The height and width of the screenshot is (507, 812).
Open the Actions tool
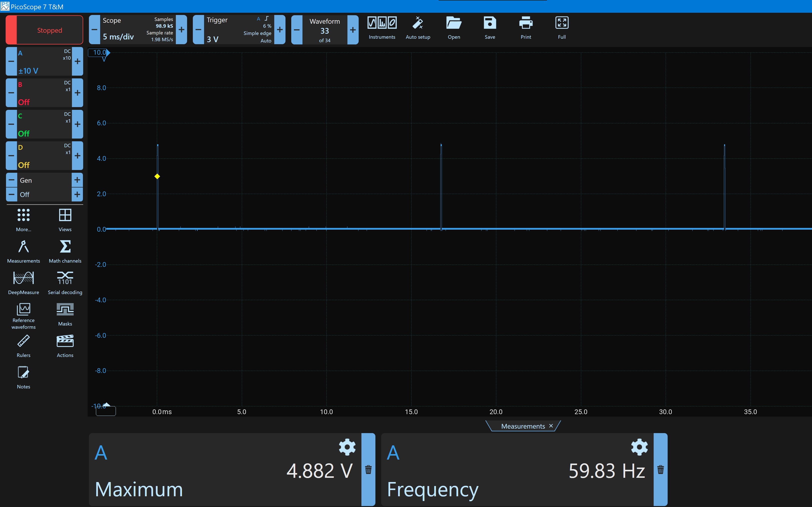(65, 346)
